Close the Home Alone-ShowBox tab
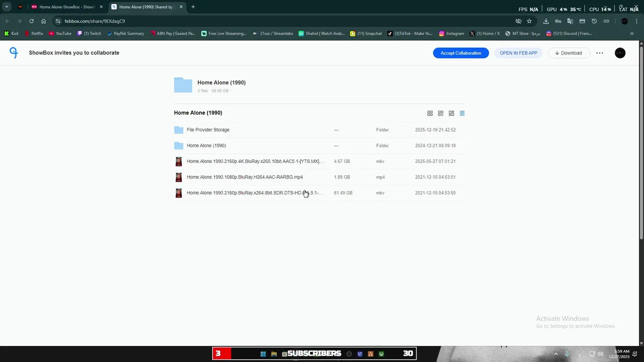Screen dimensions: 644x362 pyautogui.click(x=101, y=7)
